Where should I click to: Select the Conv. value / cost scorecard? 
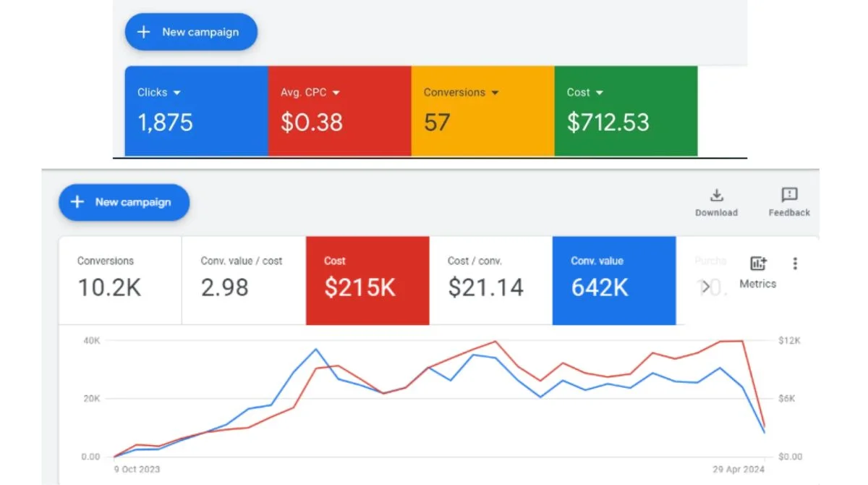(244, 280)
